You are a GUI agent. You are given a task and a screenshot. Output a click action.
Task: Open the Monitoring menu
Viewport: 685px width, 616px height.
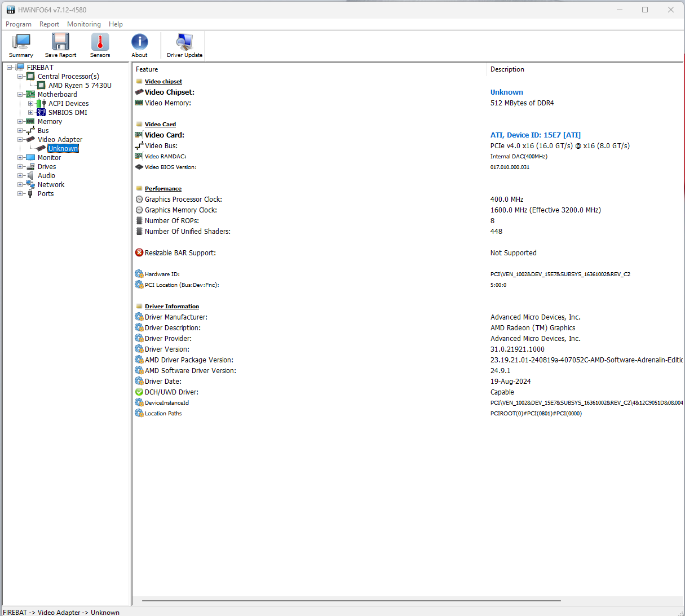click(83, 24)
